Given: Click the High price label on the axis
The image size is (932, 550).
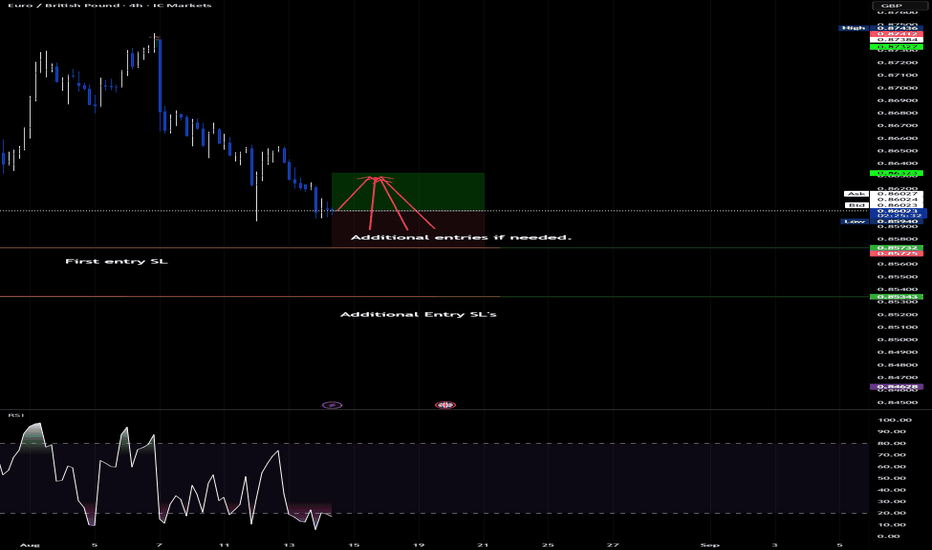Looking at the screenshot, I should click(x=854, y=28).
